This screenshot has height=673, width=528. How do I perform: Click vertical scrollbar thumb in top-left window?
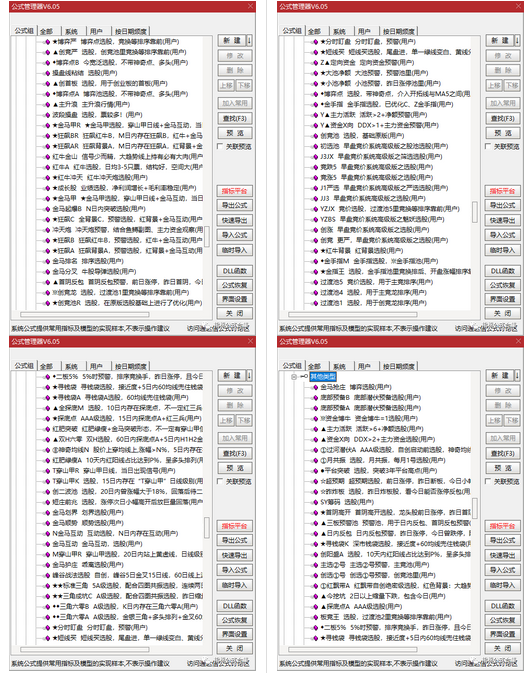pos(207,236)
